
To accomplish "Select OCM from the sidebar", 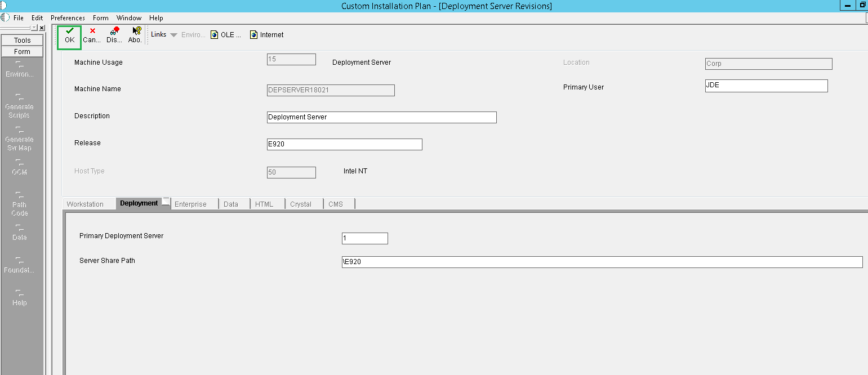I will [19, 168].
